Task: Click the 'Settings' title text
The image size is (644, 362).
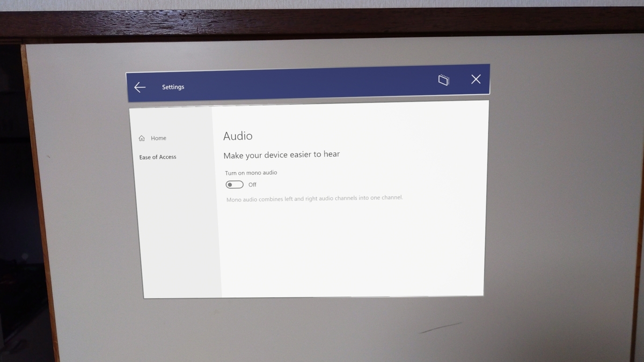Action: coord(173,87)
